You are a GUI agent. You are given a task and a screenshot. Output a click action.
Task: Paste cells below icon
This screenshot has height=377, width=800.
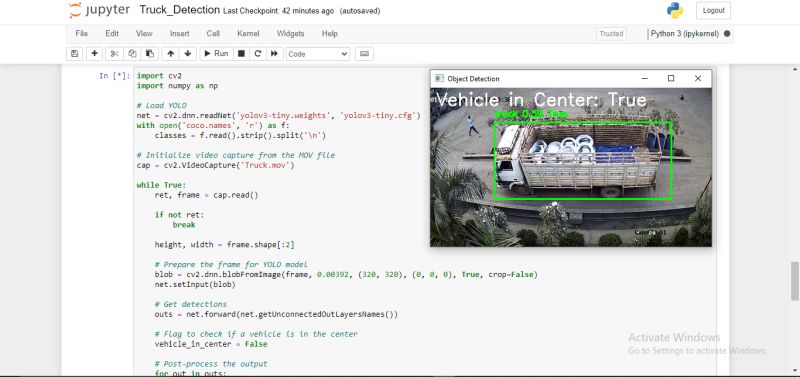coord(149,54)
